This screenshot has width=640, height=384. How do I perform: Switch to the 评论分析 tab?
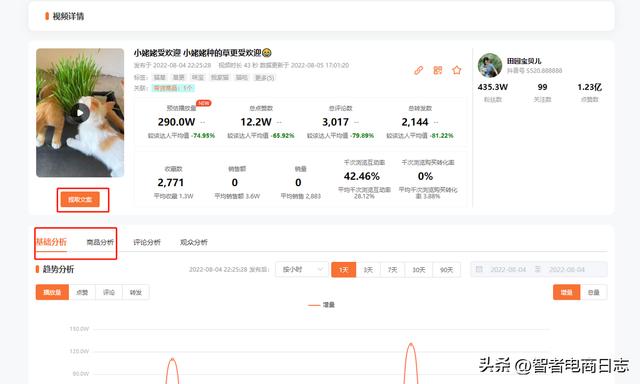147,242
